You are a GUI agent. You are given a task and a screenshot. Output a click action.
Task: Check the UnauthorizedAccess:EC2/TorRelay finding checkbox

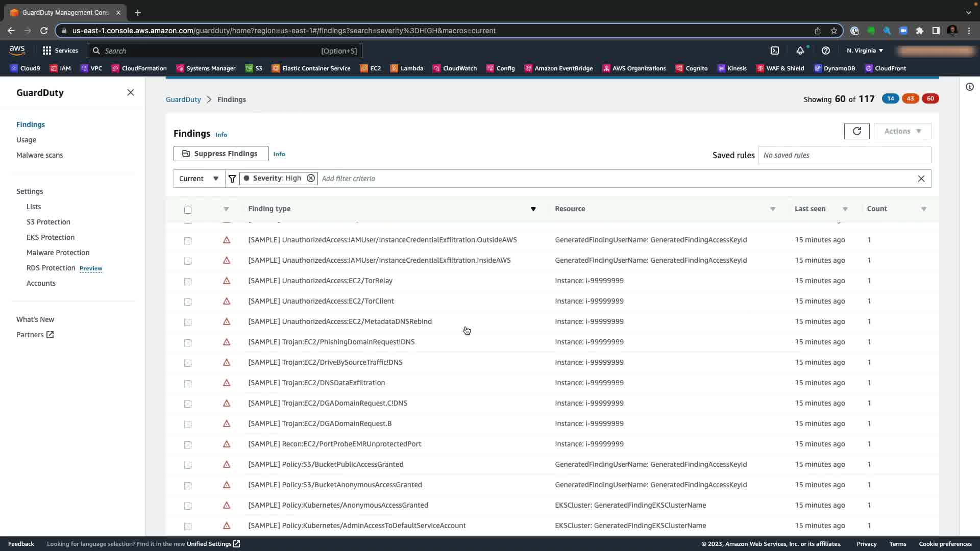tap(188, 281)
